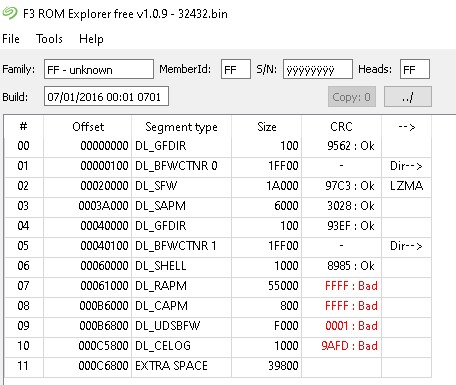Select the DL_RAPM segment row
The image size is (456, 385).
(218, 286)
